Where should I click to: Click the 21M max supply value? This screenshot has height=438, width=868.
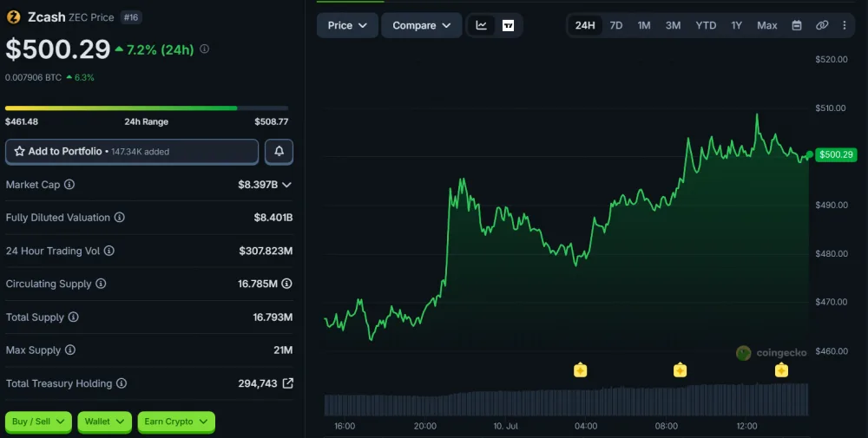(283, 350)
